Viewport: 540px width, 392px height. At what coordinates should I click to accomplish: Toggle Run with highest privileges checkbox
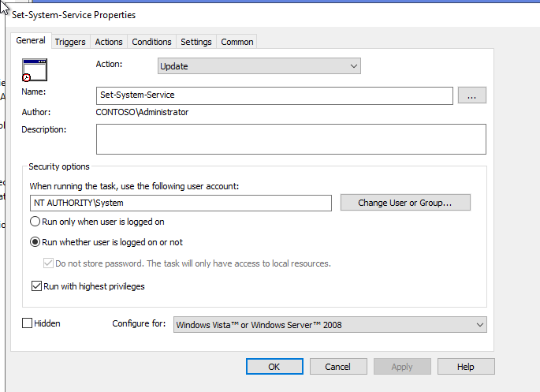pyautogui.click(x=36, y=286)
